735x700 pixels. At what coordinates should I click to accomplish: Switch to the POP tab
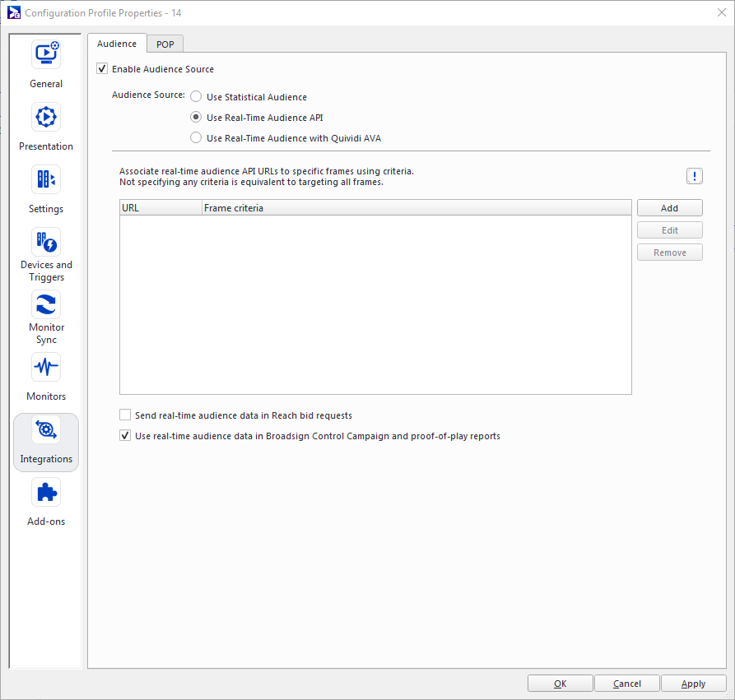pyautogui.click(x=165, y=44)
